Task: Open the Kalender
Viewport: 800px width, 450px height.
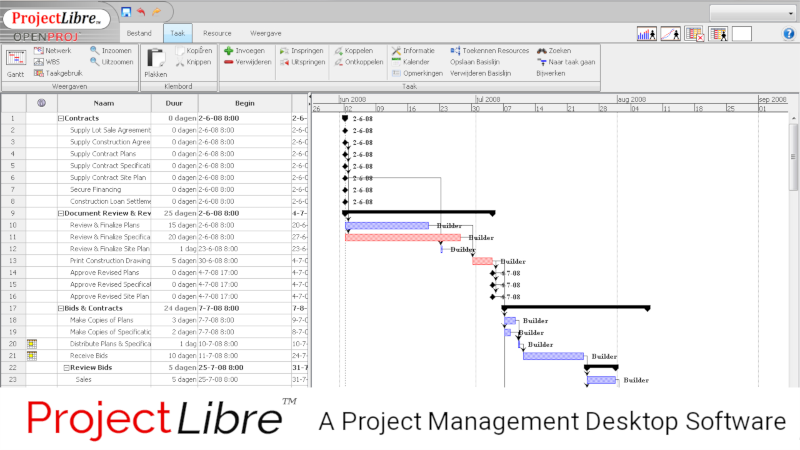Action: (x=411, y=62)
